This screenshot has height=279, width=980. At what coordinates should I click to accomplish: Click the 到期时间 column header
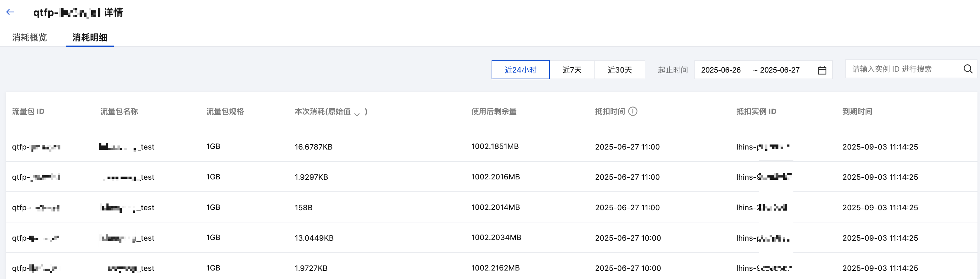857,111
